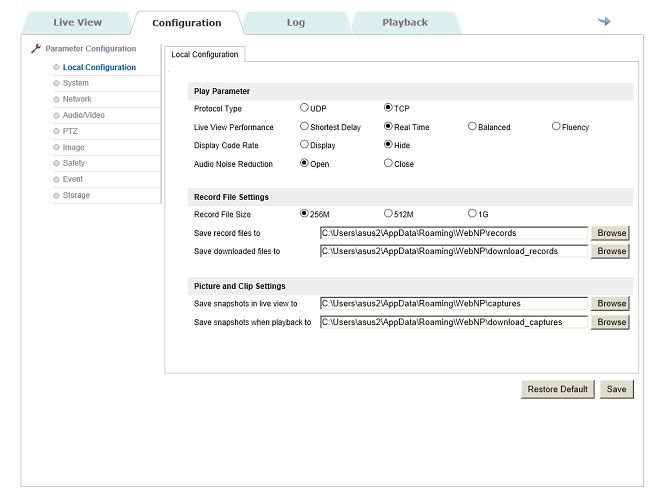The image size is (652, 499).
Task: Open System settings in sidebar
Action: (x=75, y=83)
